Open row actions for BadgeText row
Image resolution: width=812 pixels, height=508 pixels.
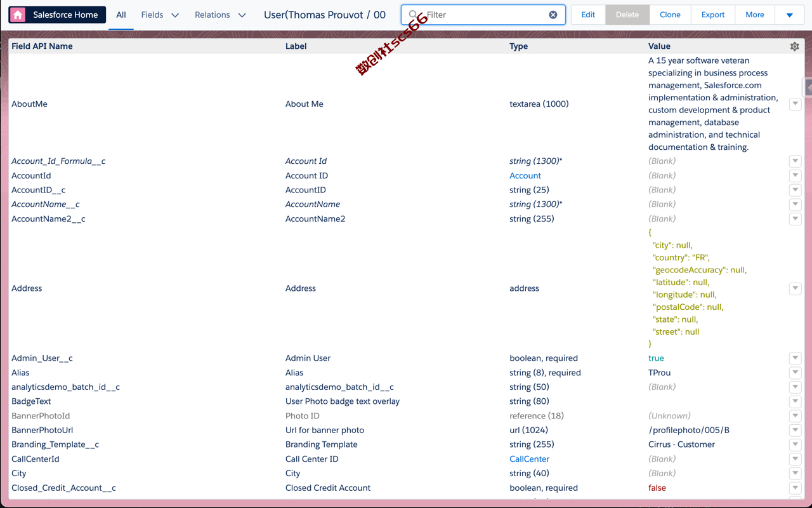point(795,401)
